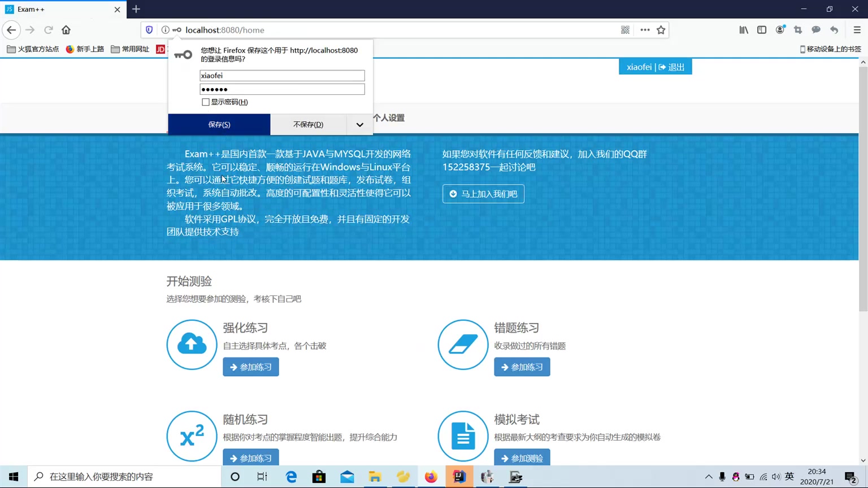
Task: Click 参加练习 under 随机练习
Action: tap(251, 458)
